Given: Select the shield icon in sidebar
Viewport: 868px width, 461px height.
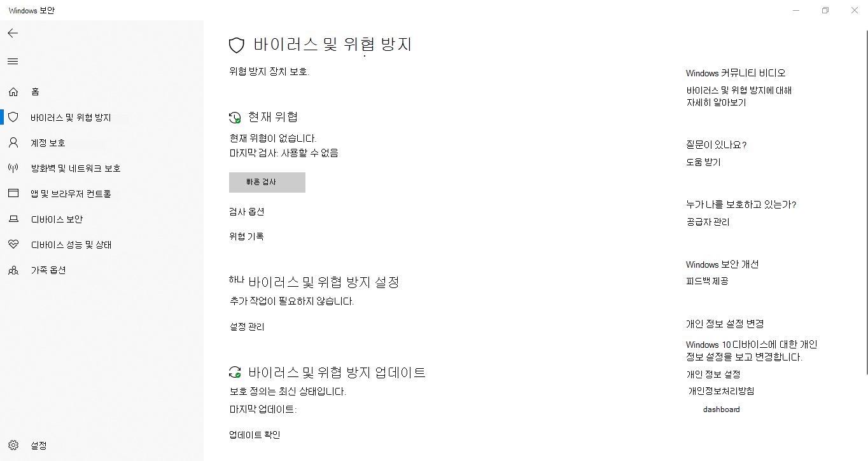Looking at the screenshot, I should (13, 118).
